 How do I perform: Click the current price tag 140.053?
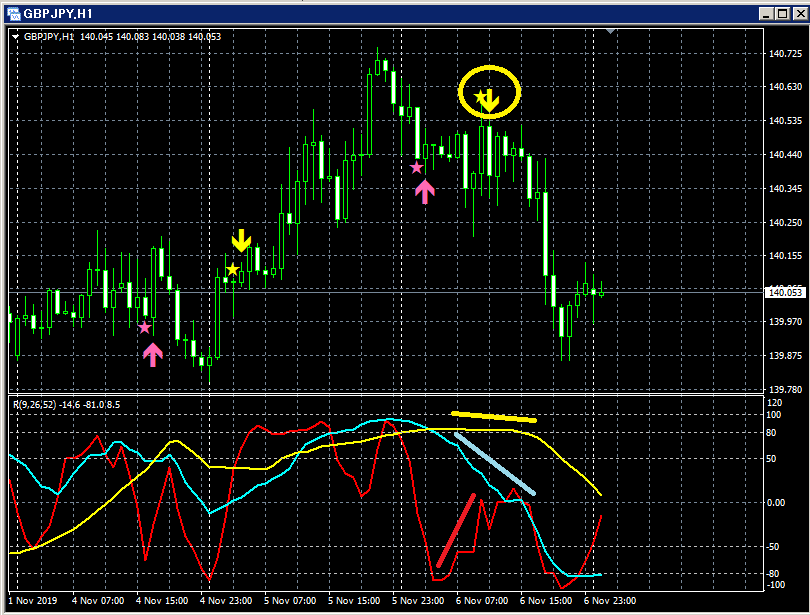tap(785, 292)
